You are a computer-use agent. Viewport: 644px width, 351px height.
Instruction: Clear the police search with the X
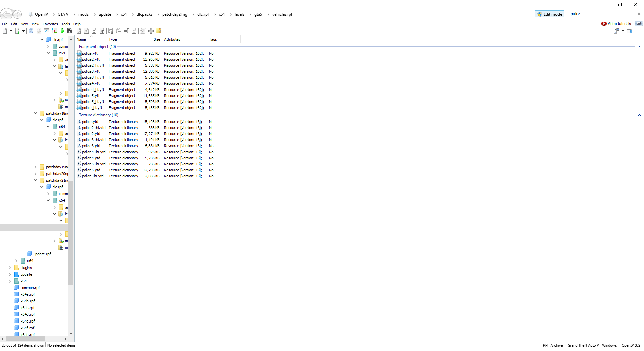tap(639, 14)
